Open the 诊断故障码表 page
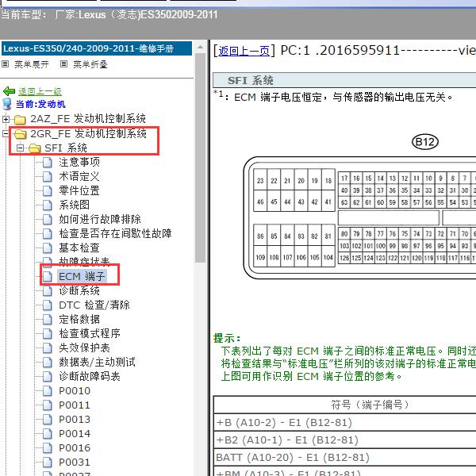 click(x=90, y=376)
